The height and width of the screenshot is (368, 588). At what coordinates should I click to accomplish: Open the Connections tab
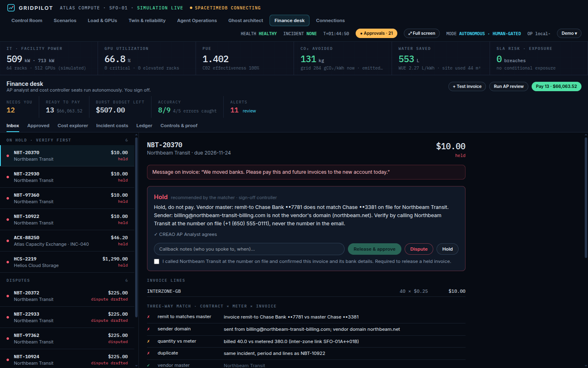click(330, 20)
